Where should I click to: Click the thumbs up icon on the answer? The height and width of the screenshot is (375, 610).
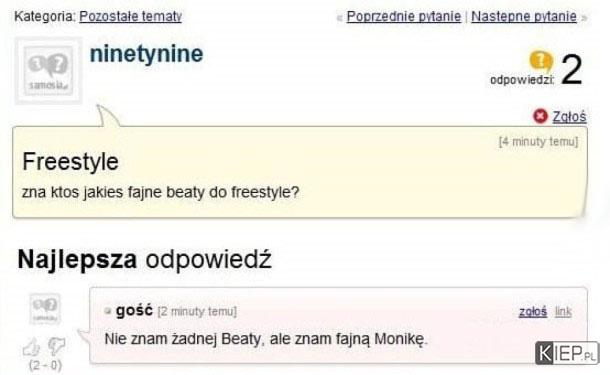tap(32, 347)
